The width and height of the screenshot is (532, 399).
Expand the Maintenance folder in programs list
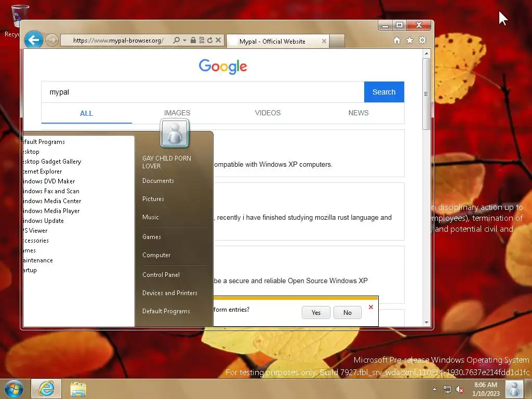(38, 260)
